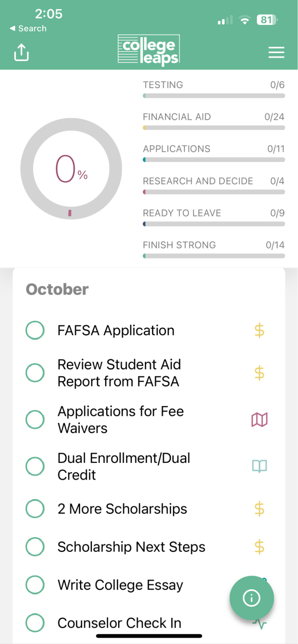
Task: Click the Finish Strong progress bar
Action: click(214, 256)
